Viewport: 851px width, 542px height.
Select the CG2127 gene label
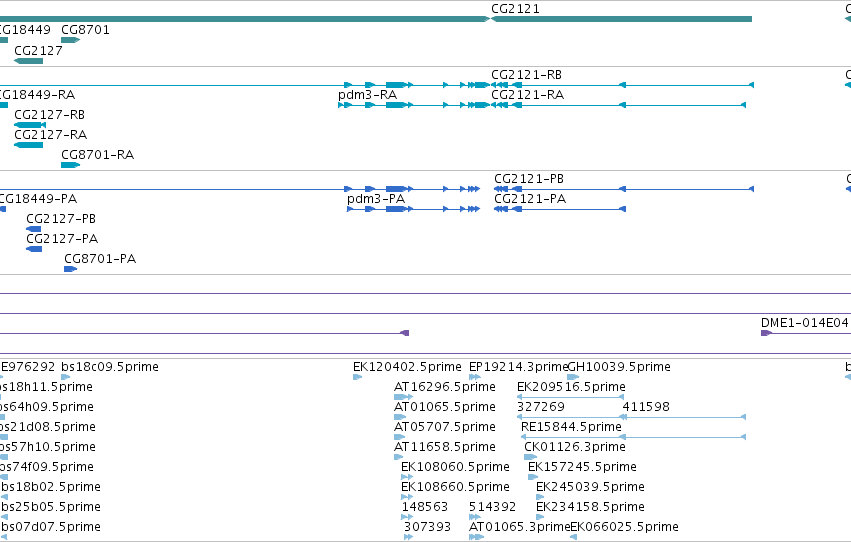click(39, 51)
